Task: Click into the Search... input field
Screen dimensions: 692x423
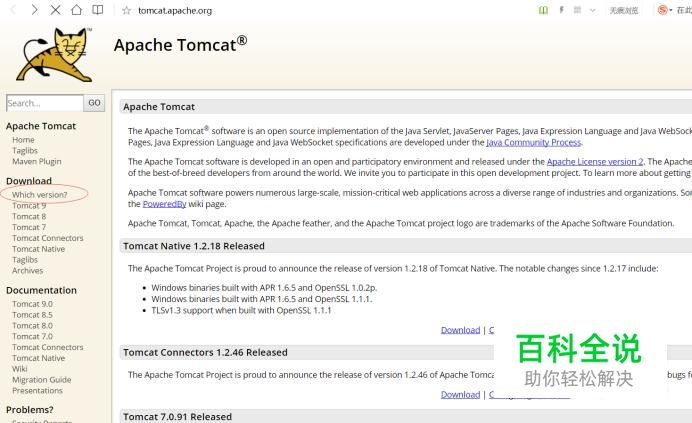Action: pyautogui.click(x=45, y=103)
